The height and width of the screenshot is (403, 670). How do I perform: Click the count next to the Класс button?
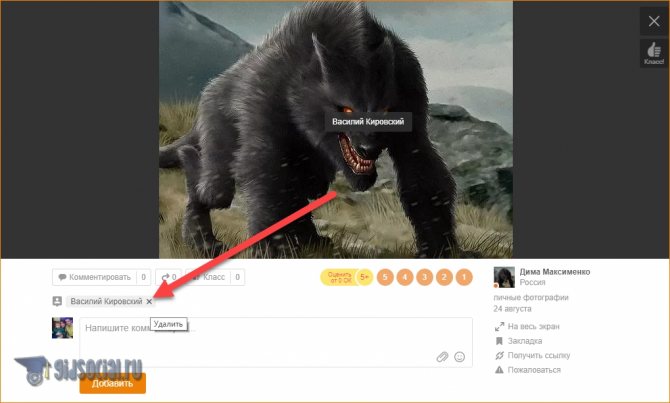click(x=238, y=277)
